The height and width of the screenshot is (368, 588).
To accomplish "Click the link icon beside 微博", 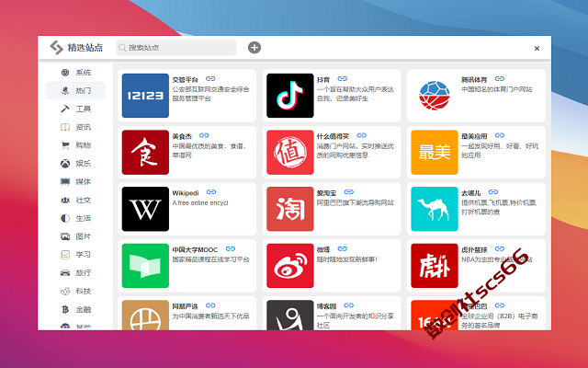I will pos(343,249).
